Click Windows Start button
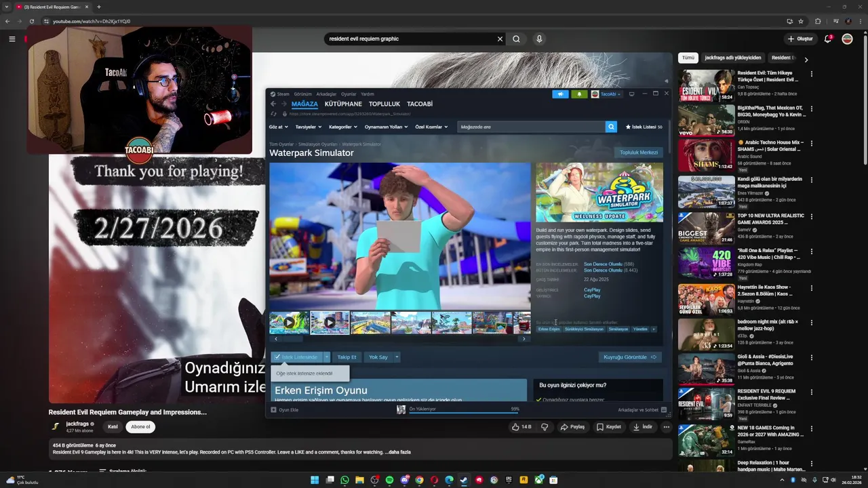The width and height of the screenshot is (868, 488). 315,480
